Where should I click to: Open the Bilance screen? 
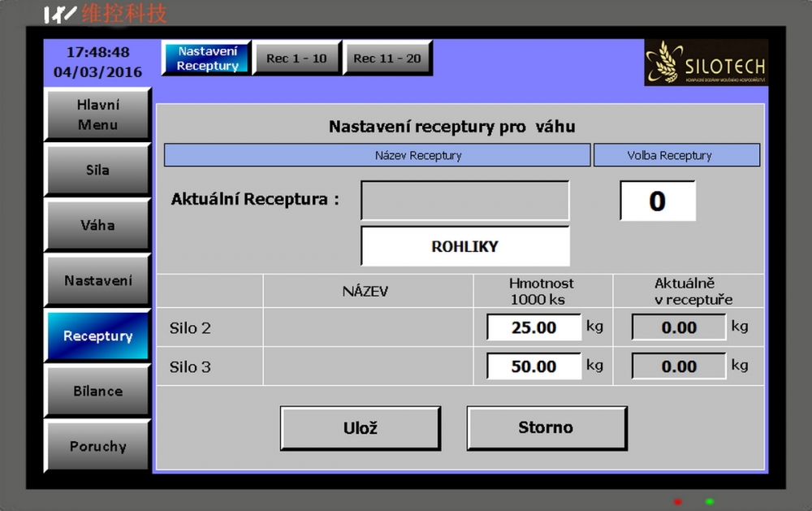[97, 391]
